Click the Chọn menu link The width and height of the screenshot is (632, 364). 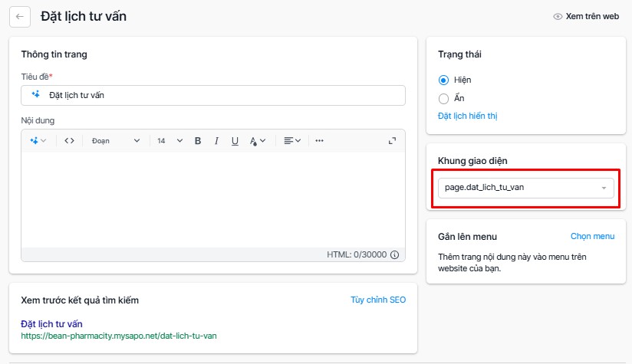click(592, 236)
